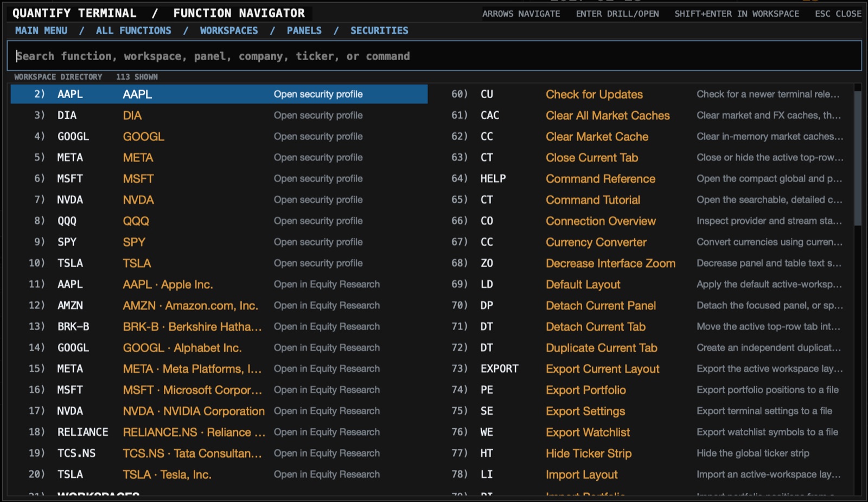The height and width of the screenshot is (502, 868).
Task: Switch to PANELS tab
Action: point(304,31)
